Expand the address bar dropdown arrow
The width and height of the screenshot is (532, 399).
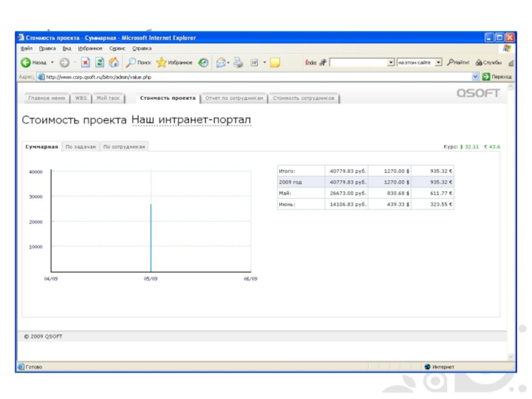pos(475,77)
